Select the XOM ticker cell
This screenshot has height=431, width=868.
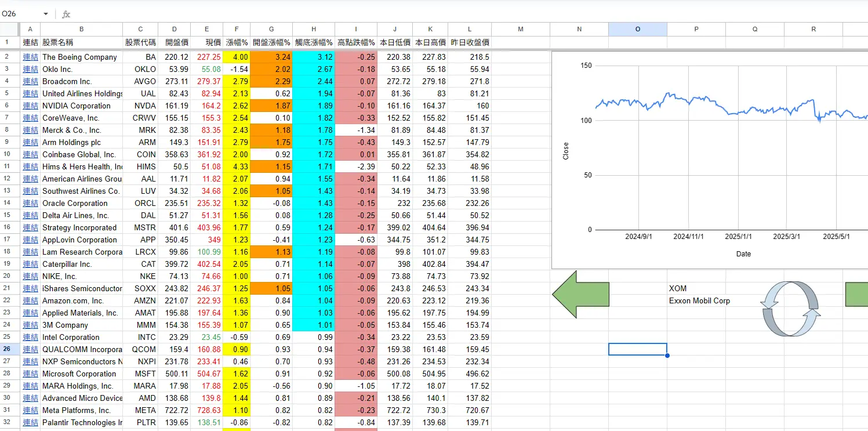[x=696, y=288]
